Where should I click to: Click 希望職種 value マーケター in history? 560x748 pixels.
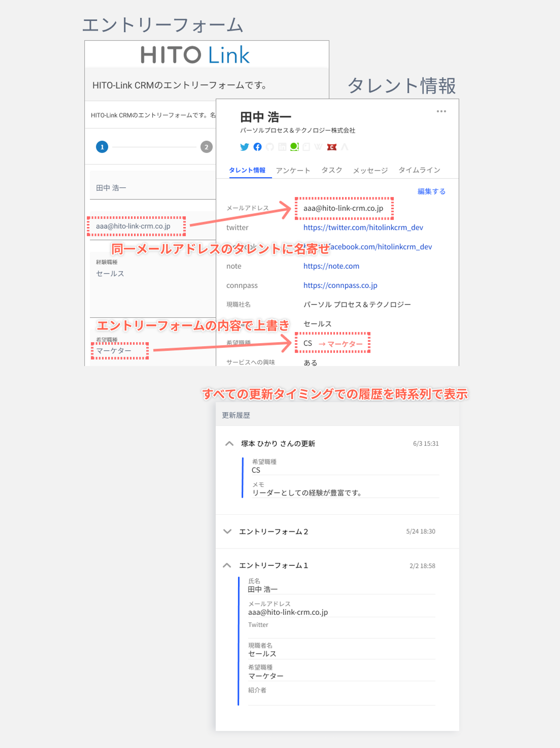pos(266,676)
